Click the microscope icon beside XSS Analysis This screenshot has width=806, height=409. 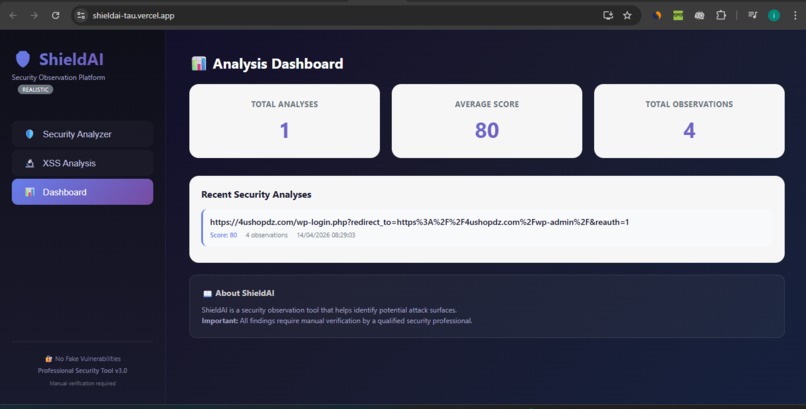[29, 163]
